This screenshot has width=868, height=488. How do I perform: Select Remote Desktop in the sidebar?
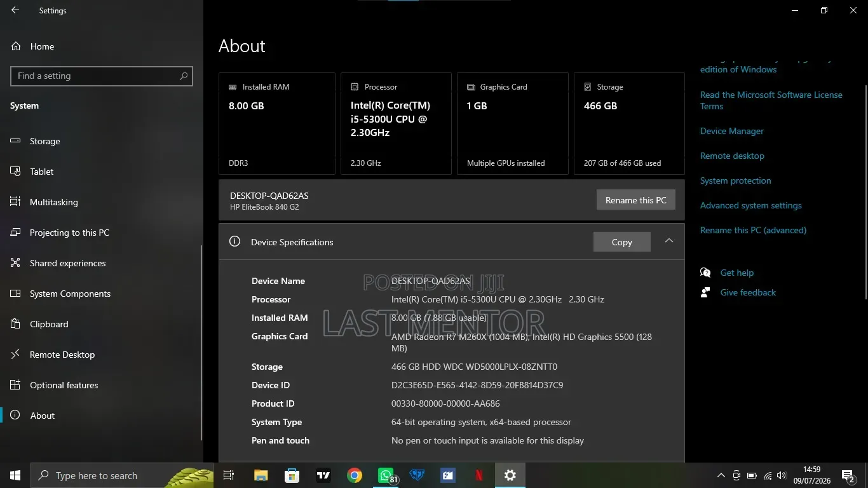point(102,355)
